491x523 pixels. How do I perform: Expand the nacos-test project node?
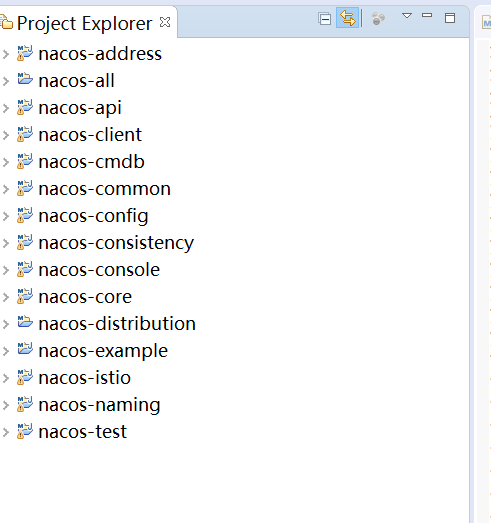click(x=6, y=432)
